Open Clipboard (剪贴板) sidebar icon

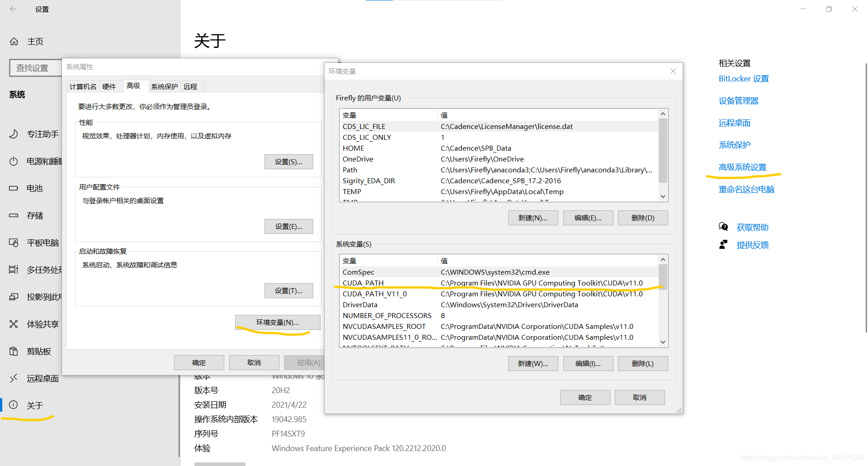pos(14,351)
